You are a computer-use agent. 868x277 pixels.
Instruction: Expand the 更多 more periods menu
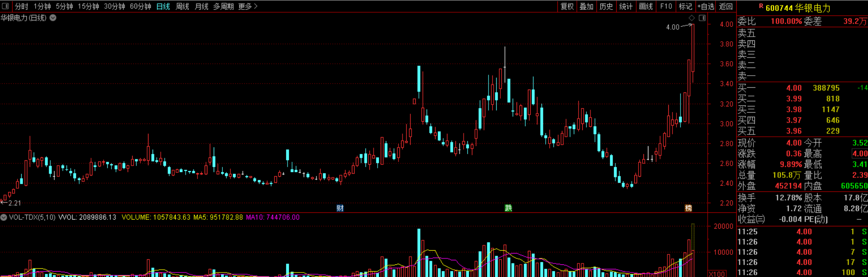248,6
